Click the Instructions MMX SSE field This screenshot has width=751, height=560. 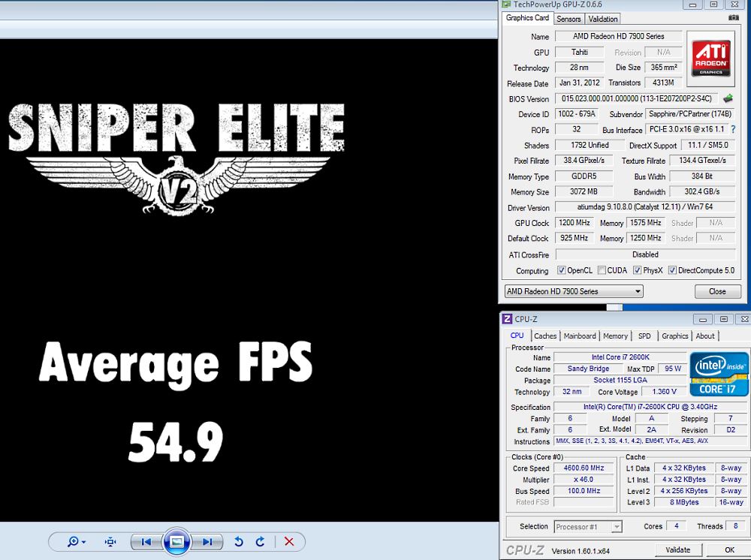pos(651,441)
